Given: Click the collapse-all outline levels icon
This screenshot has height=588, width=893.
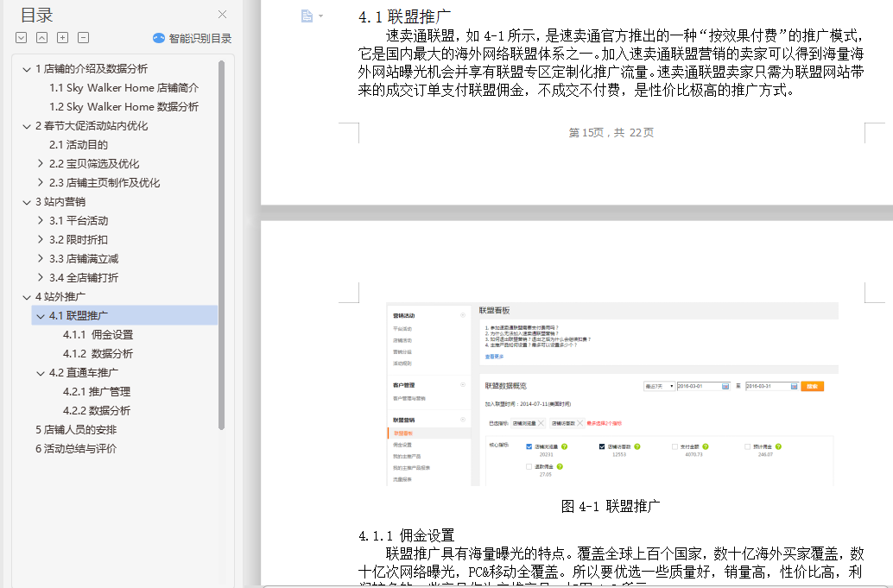Looking at the screenshot, I should [41, 38].
